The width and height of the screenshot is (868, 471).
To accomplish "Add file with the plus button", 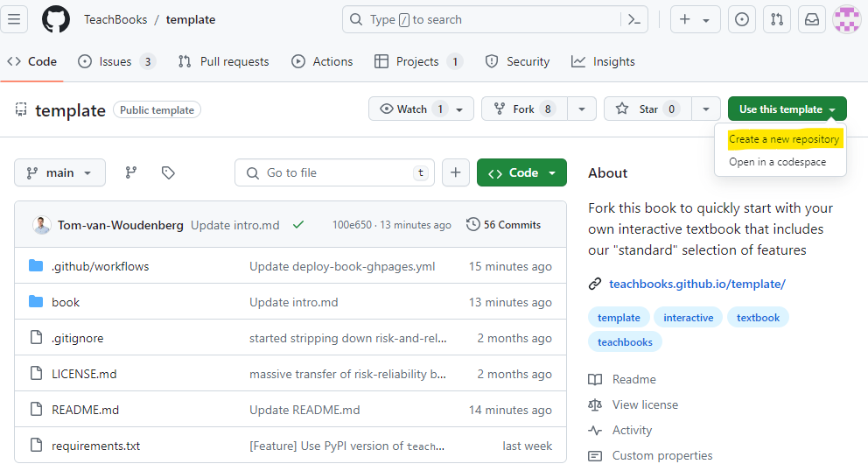I will pyautogui.click(x=456, y=172).
